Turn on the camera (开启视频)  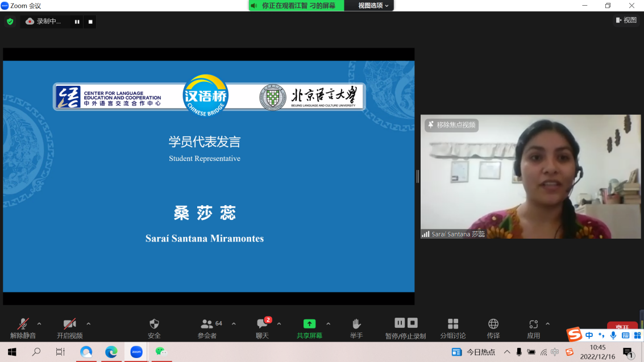(x=69, y=324)
